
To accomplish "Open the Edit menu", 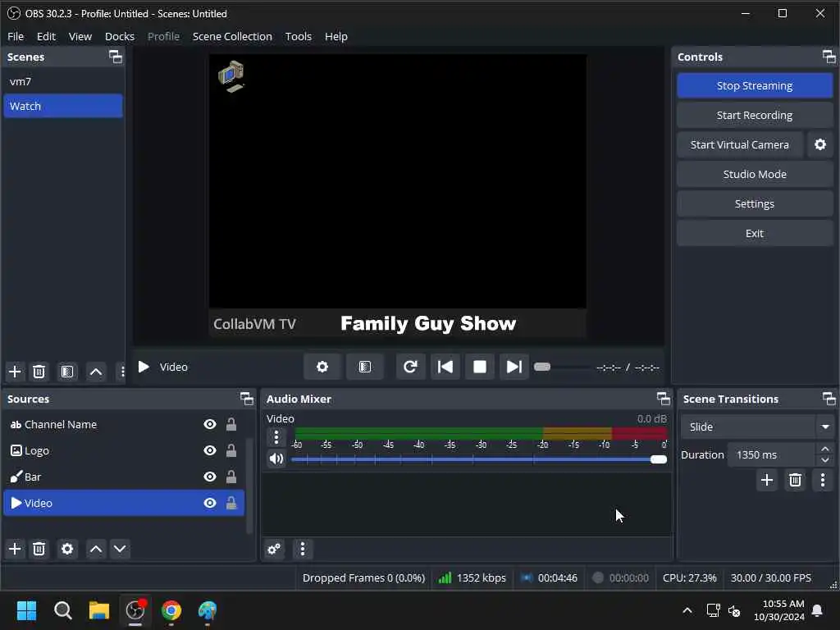I will click(46, 36).
